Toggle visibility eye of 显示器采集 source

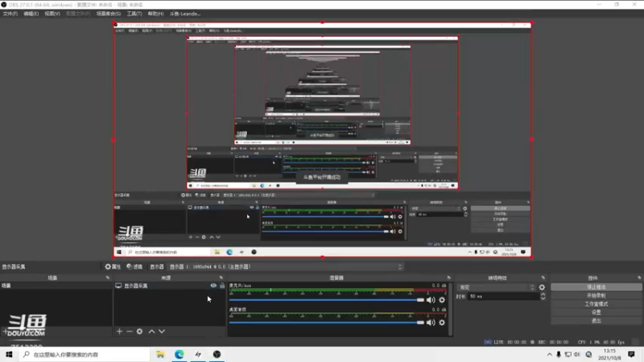click(x=213, y=286)
